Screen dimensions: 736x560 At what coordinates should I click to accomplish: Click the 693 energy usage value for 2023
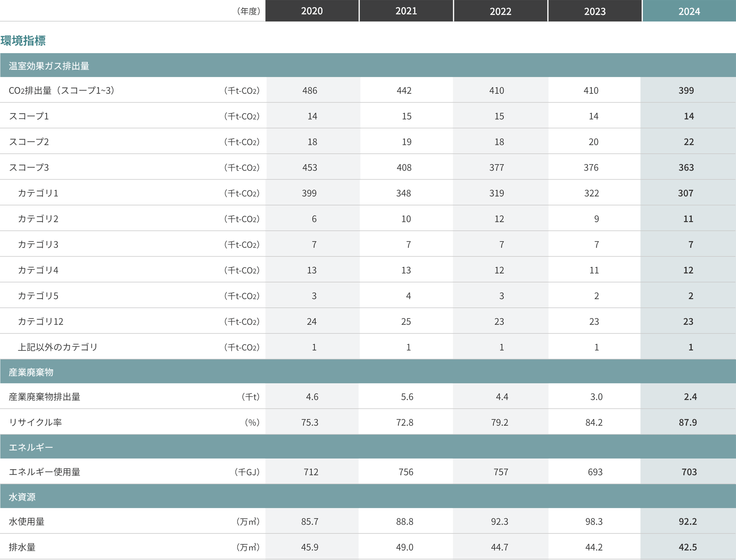point(595,472)
